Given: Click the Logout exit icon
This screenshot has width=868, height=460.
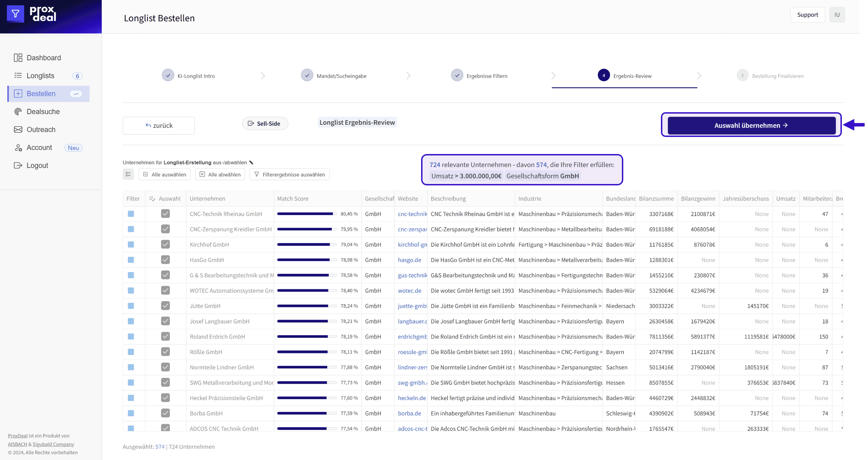Looking at the screenshot, I should [18, 165].
